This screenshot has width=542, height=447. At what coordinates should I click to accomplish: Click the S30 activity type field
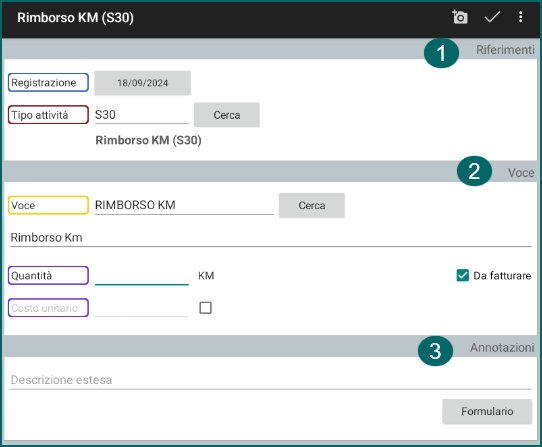(142, 115)
